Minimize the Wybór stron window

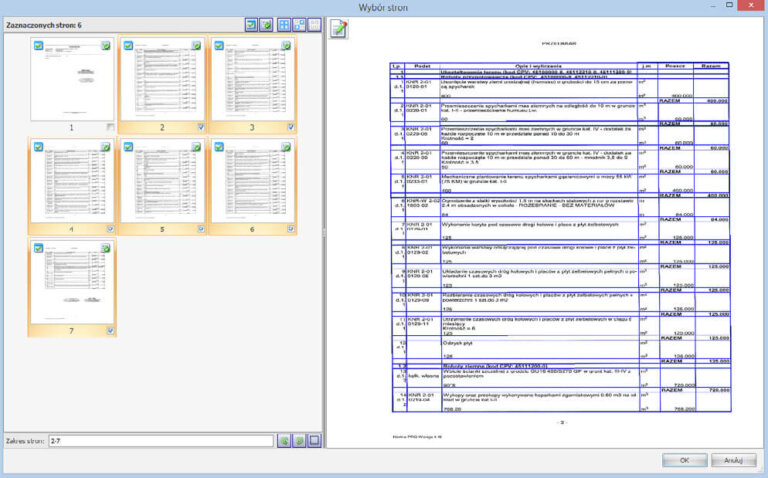[x=714, y=5]
